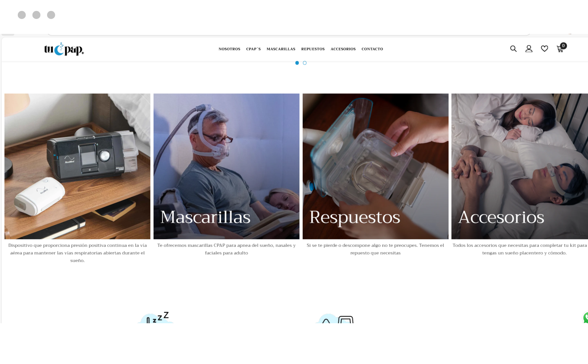The image size is (588, 364).
Task: Open the WhatsApp chat bubble
Action: click(x=585, y=317)
